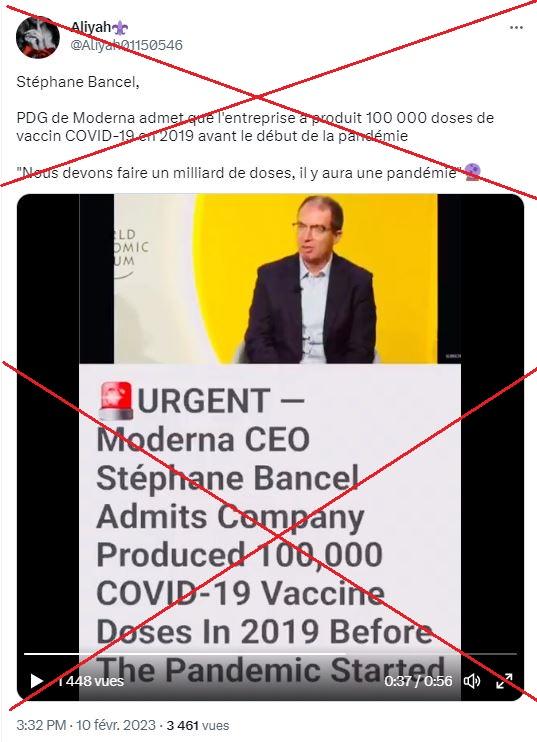Play the embedded video
The height and width of the screenshot is (742, 537).
point(36,681)
